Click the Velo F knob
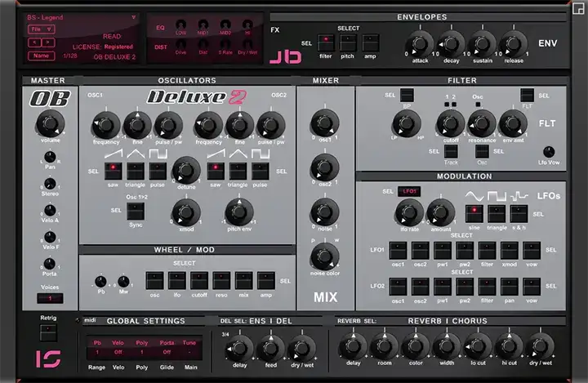Viewport: 588px width, 383px height. (x=50, y=237)
